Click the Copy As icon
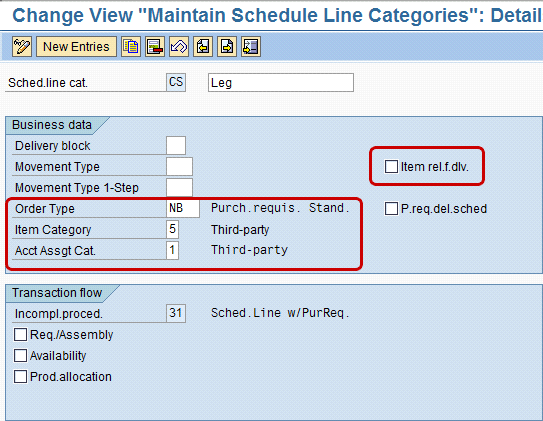 [x=131, y=46]
